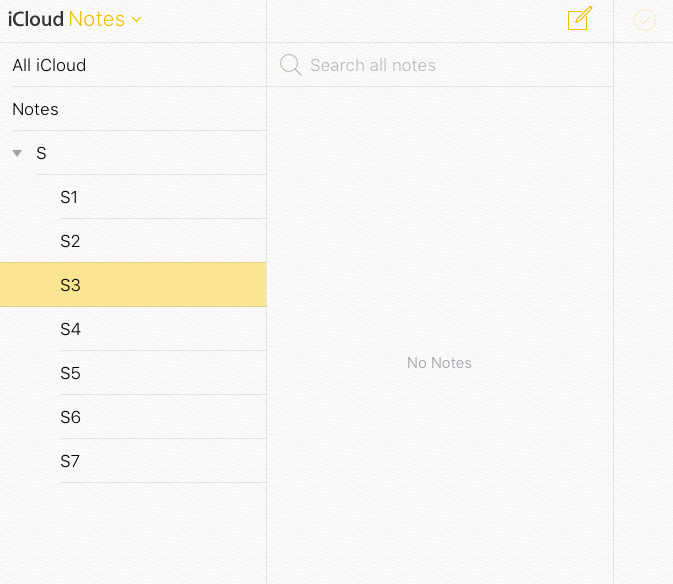
Task: Select the All iCloud folder
Action: 133,65
